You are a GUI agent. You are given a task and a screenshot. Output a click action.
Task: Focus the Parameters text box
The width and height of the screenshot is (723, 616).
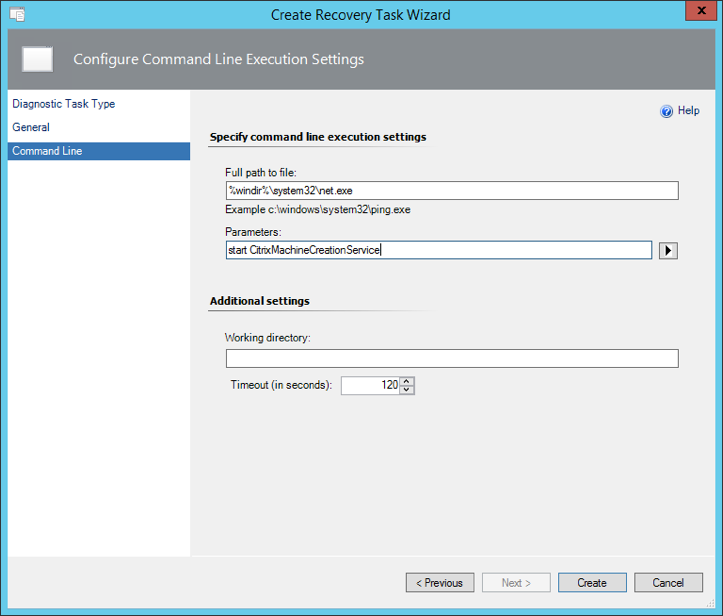click(x=438, y=250)
